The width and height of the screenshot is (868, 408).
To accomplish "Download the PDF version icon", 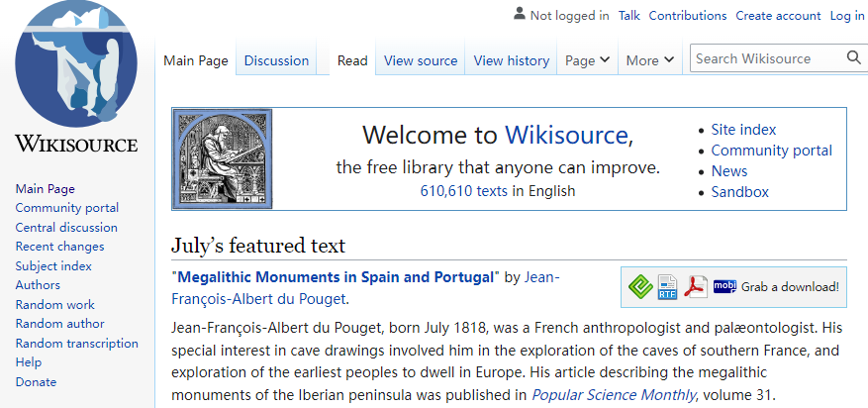I will (x=696, y=287).
